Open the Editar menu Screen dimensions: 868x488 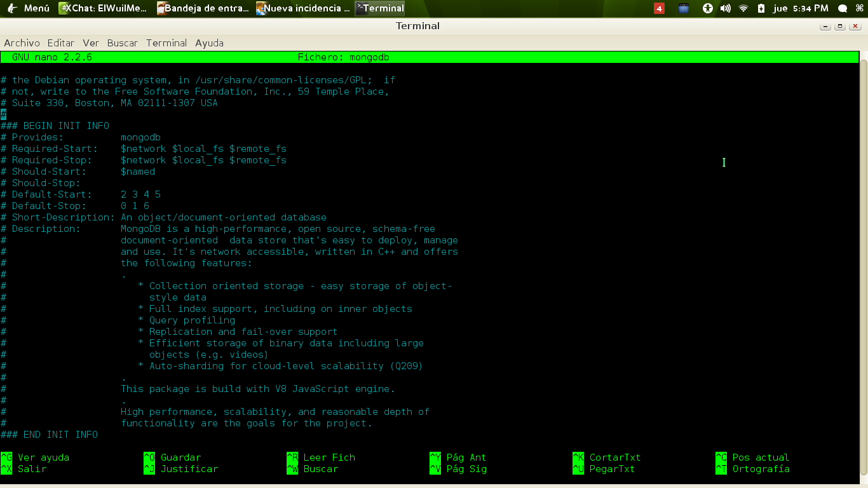coord(60,43)
